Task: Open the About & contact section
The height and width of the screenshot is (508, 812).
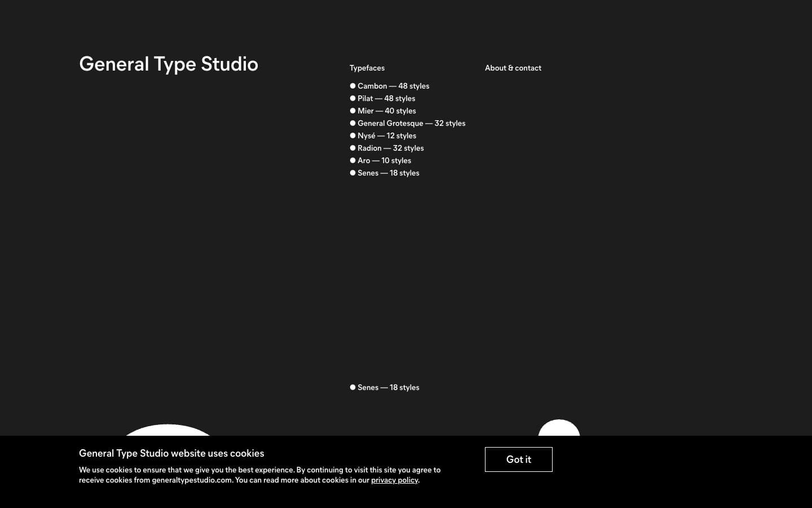Action: pyautogui.click(x=513, y=68)
